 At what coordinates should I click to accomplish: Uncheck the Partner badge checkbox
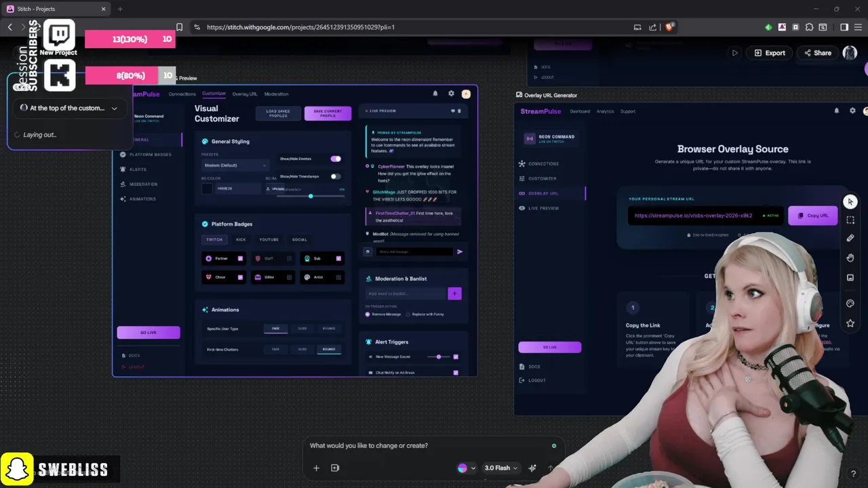pyautogui.click(x=240, y=258)
